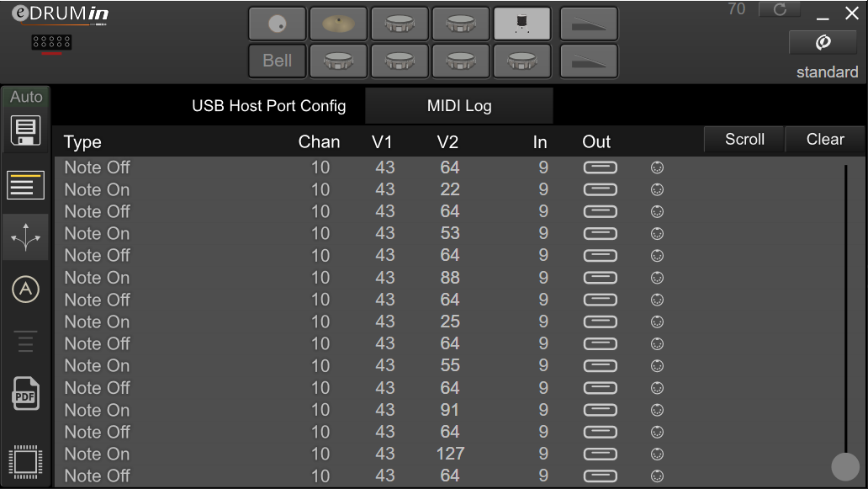Click the circled A icon

(x=25, y=289)
